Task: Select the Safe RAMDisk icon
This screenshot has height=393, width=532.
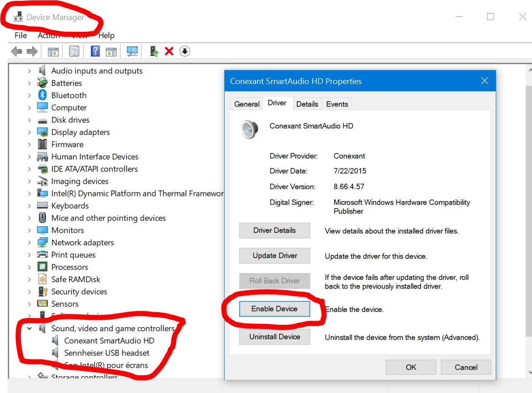Action: (42, 279)
